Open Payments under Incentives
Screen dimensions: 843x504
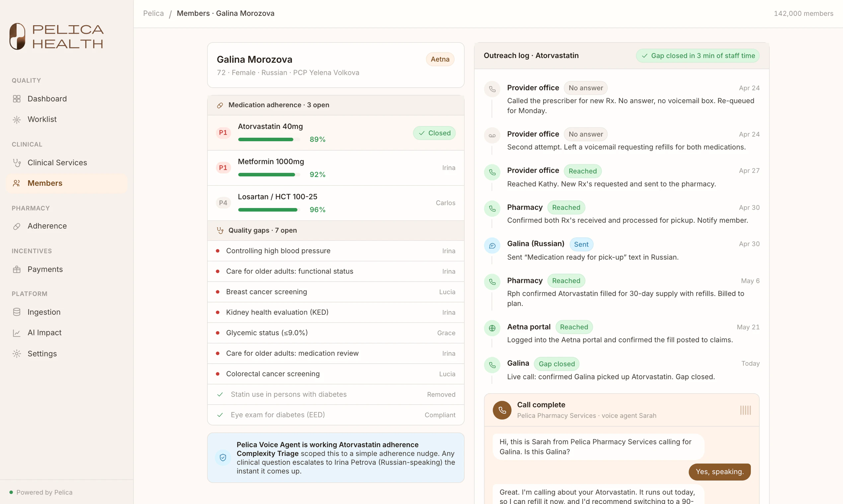tap(67, 269)
